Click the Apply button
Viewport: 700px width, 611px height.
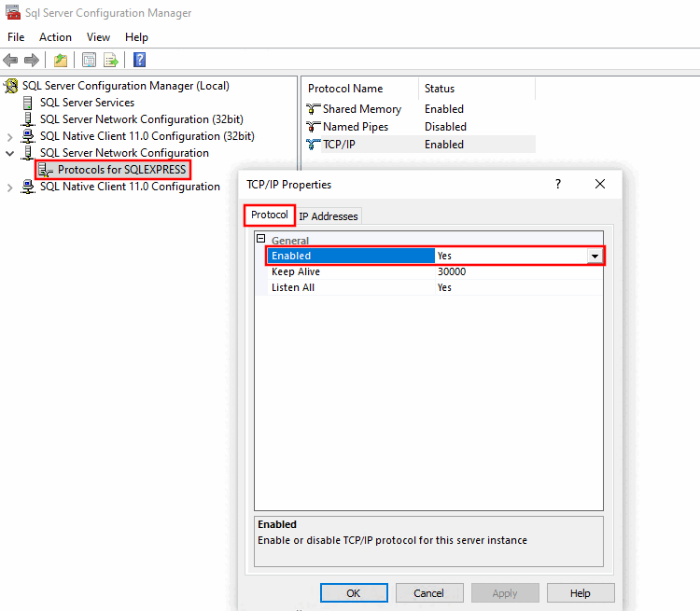click(505, 593)
